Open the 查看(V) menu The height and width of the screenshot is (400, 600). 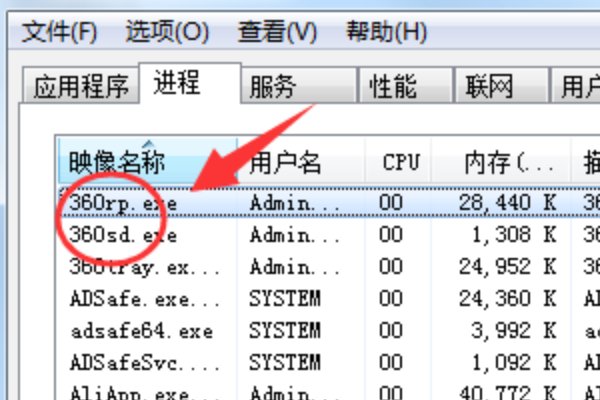pos(277,31)
